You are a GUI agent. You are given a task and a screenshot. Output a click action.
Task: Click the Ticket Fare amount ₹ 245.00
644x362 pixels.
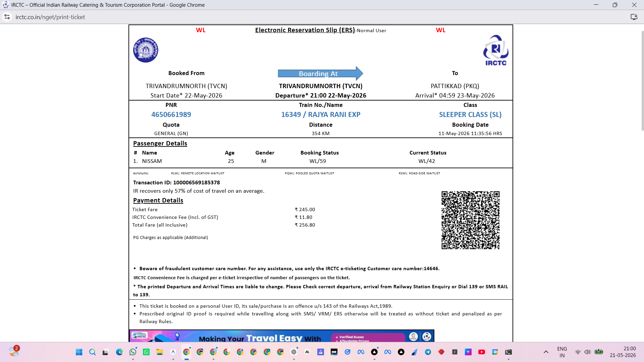(x=305, y=209)
